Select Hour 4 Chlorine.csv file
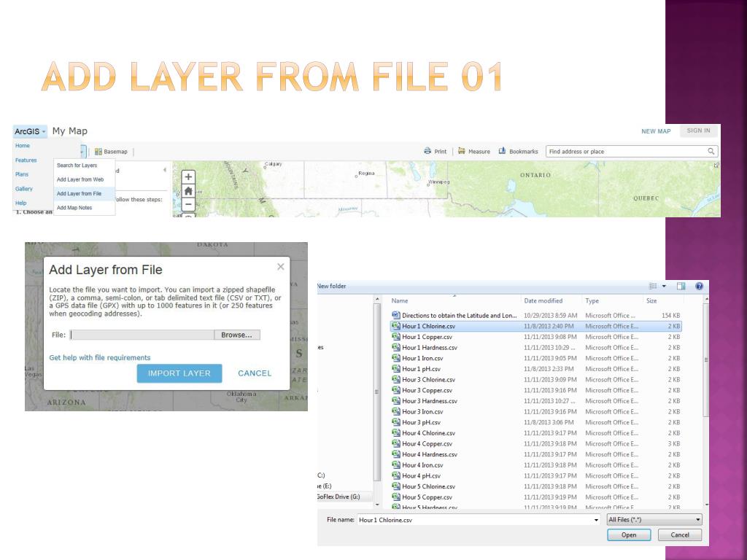Image resolution: width=747 pixels, height=560 pixels. click(536, 433)
